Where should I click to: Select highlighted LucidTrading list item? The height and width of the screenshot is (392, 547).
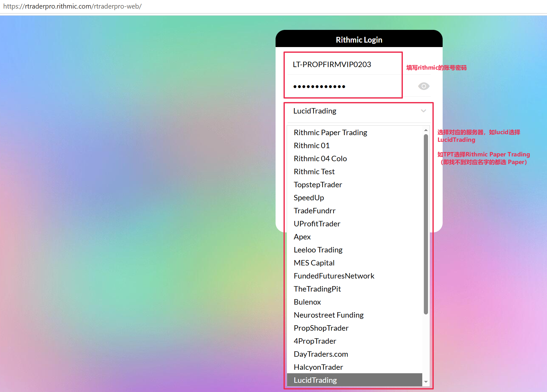(x=354, y=380)
